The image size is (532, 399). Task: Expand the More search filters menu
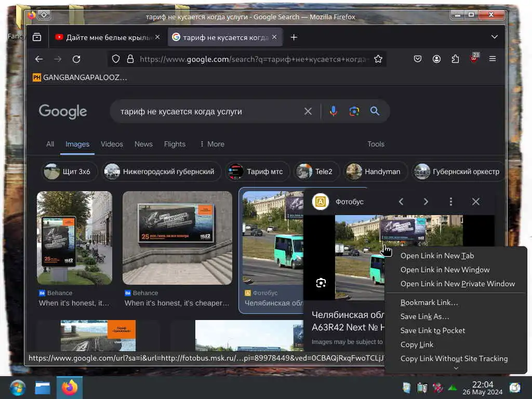coord(212,144)
